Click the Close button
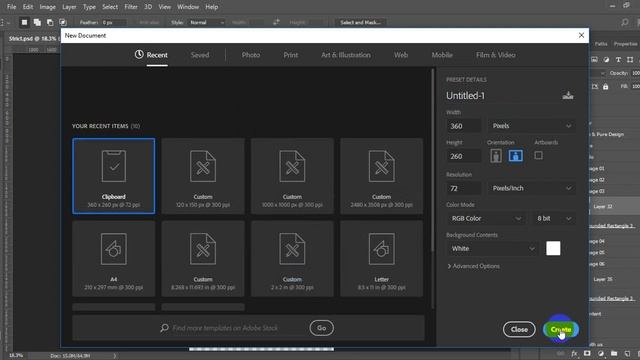 [519, 329]
